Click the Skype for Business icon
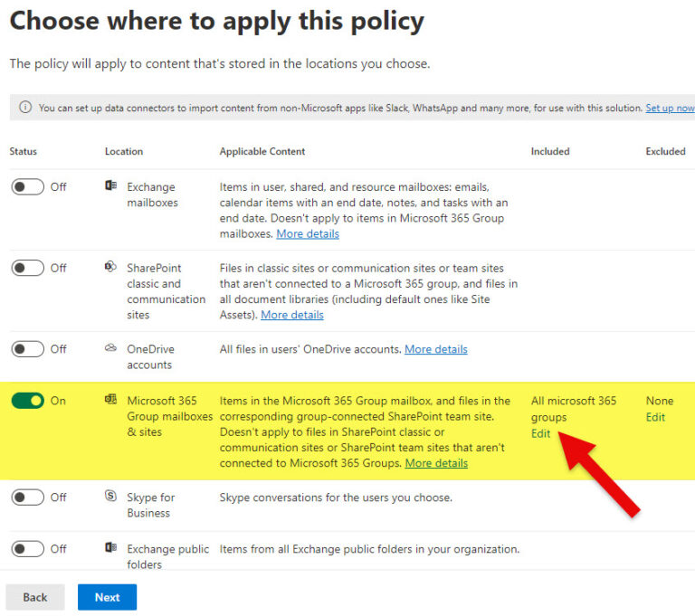The width and height of the screenshot is (695, 616). [110, 496]
